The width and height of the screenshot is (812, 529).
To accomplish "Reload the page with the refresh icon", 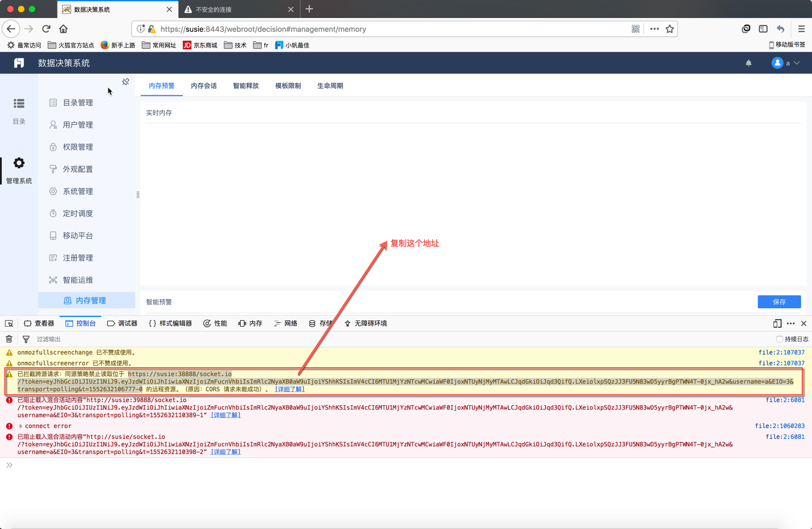I will click(x=46, y=29).
